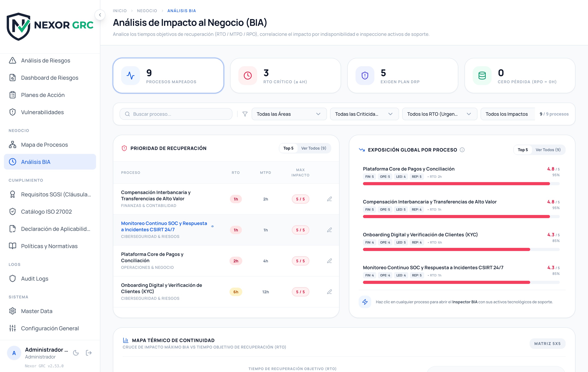Click the Buscar proceso search field
The image size is (588, 372).
[176, 114]
